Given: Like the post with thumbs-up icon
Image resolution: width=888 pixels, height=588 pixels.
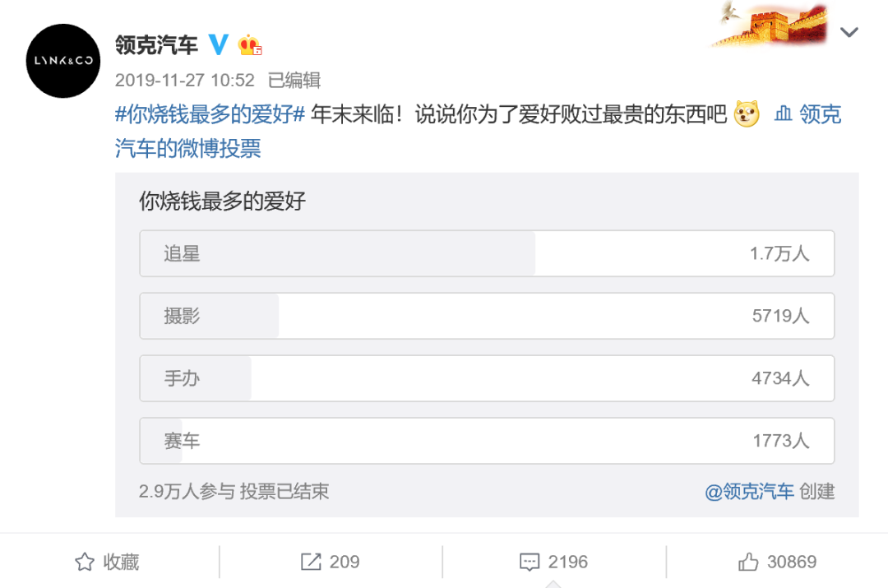Looking at the screenshot, I should pos(748,562).
